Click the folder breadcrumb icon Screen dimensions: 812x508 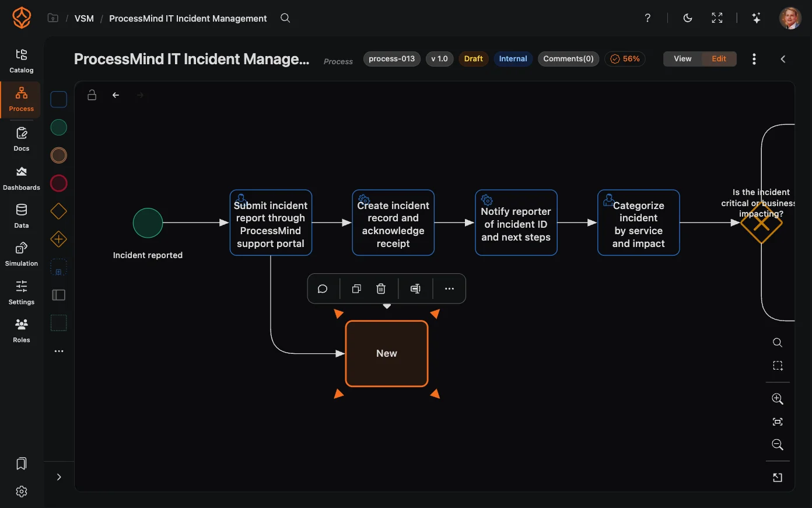point(53,18)
